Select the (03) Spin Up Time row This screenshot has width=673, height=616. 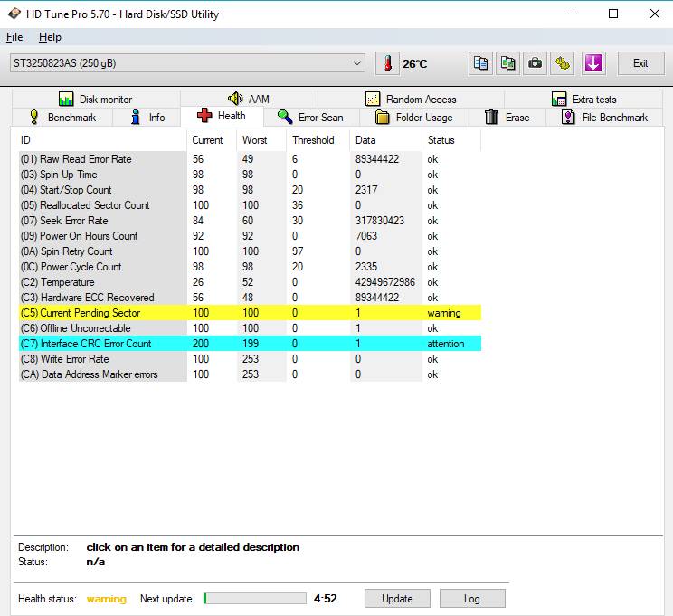[x=250, y=175]
